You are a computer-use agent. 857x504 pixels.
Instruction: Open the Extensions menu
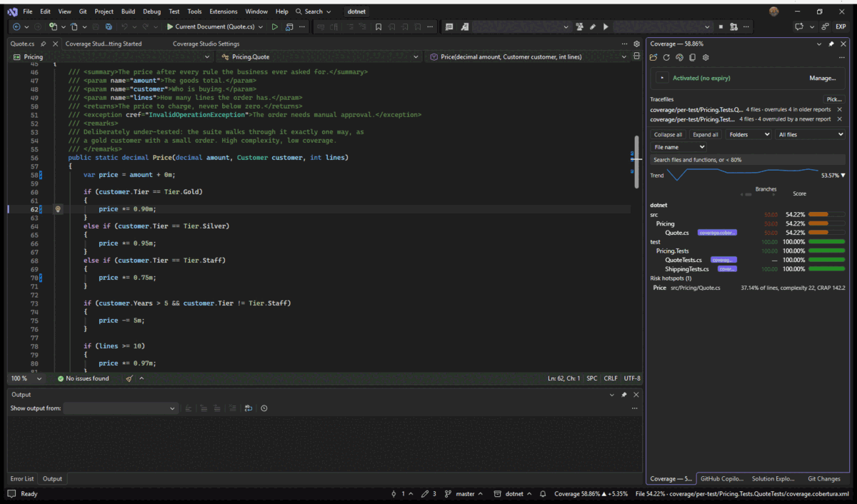223,11
